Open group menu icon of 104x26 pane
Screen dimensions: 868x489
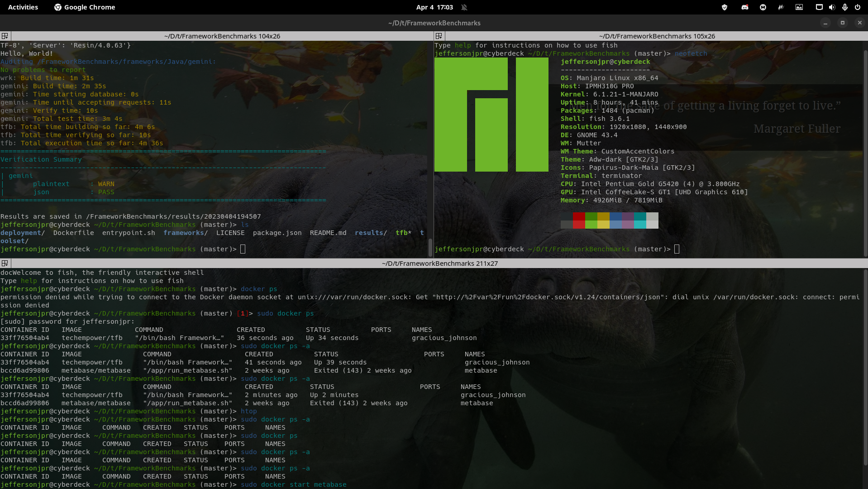click(5, 36)
